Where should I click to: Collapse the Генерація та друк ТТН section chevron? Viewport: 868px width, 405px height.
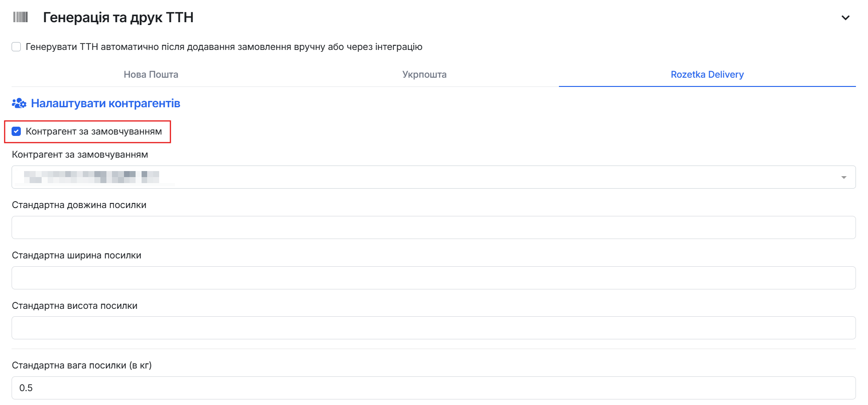pyautogui.click(x=845, y=18)
